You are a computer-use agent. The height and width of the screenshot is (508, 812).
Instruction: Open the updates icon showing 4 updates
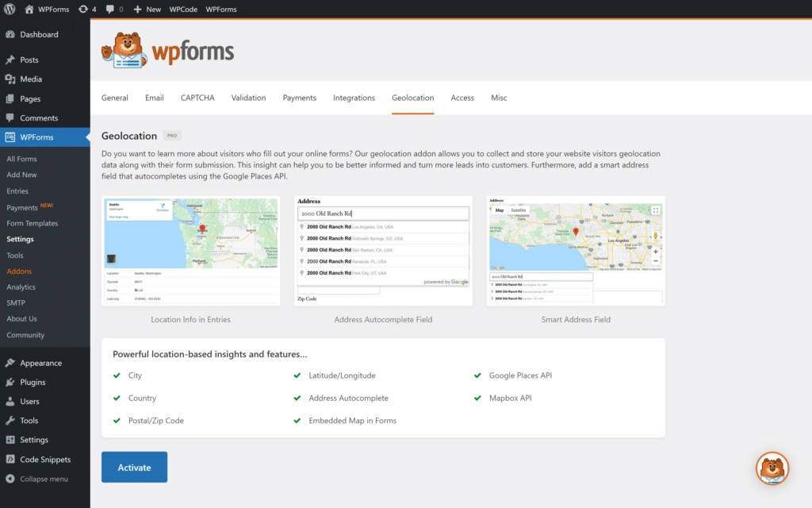(83, 9)
